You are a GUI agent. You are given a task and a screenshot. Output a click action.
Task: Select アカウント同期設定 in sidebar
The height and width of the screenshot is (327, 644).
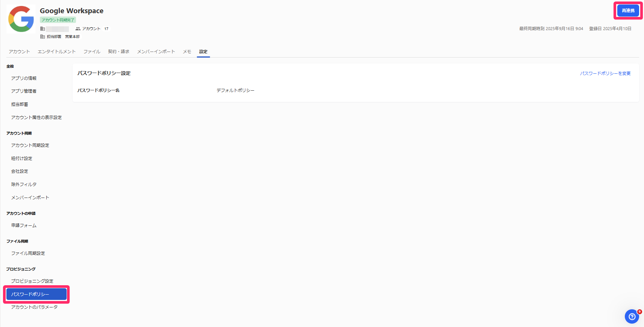tap(30, 145)
